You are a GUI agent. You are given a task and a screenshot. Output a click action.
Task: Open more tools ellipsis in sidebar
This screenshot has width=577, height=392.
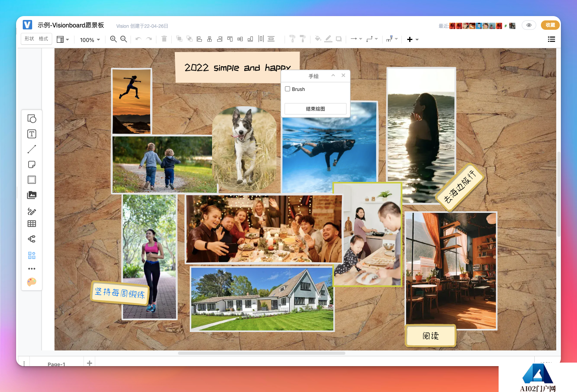32,269
